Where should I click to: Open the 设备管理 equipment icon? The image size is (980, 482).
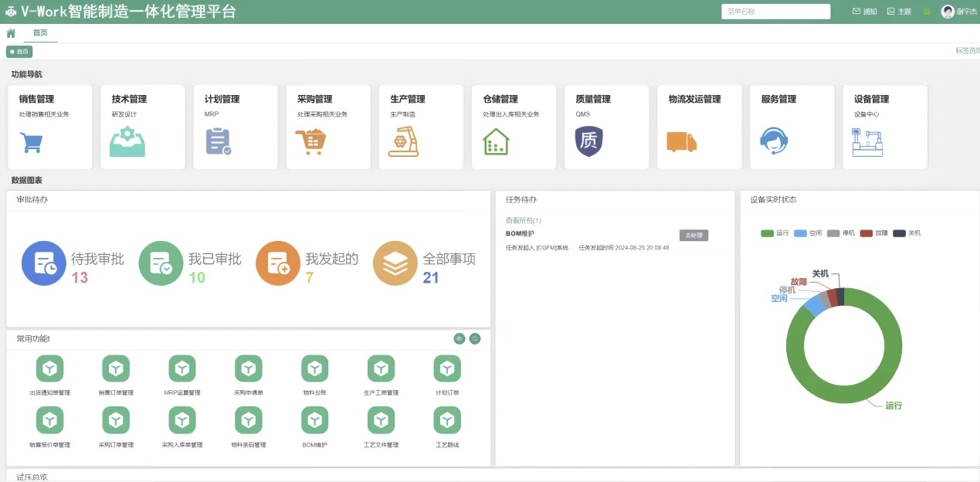point(866,143)
